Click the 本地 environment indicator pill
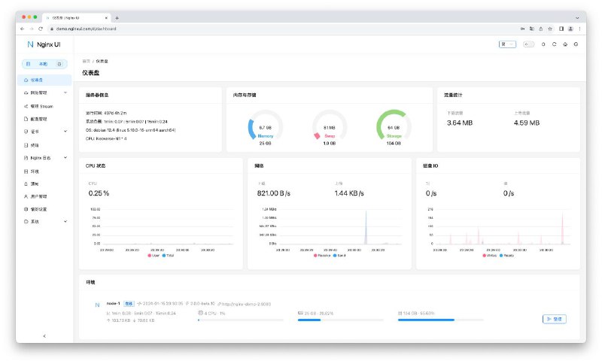Image resolution: width=602 pixels, height=364 pixels. click(x=43, y=64)
